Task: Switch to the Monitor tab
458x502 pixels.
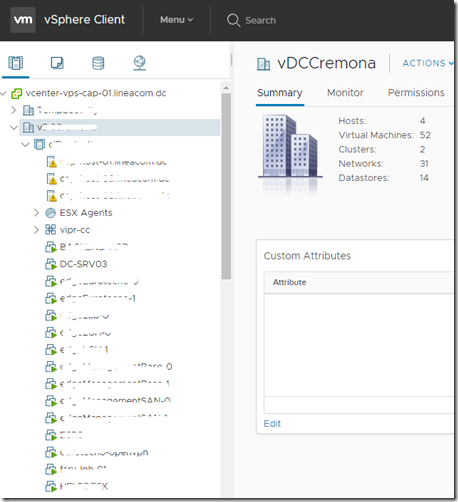Action: coord(345,93)
